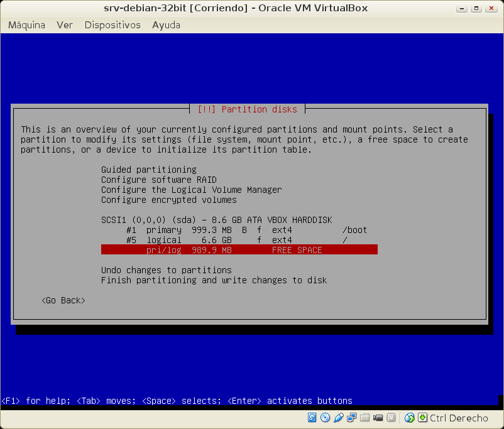The image size is (504, 429).
Task: Select the #1 primary /boot partition row
Action: coord(239,230)
